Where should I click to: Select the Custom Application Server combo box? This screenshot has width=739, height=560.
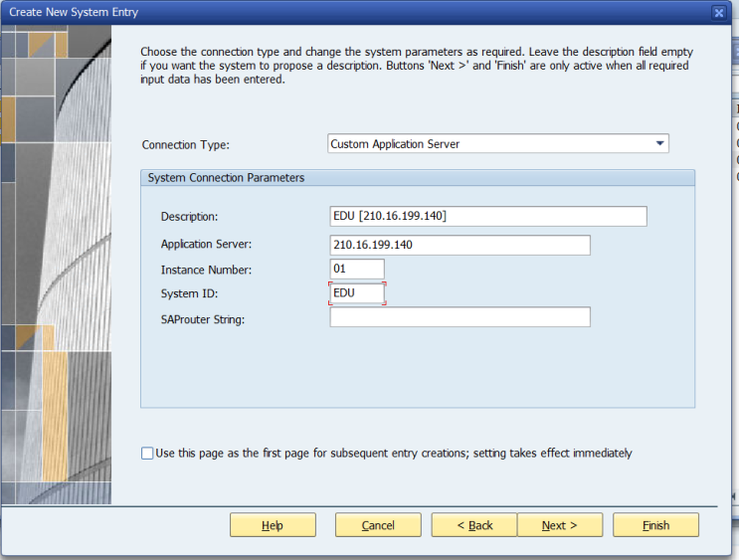point(497,143)
